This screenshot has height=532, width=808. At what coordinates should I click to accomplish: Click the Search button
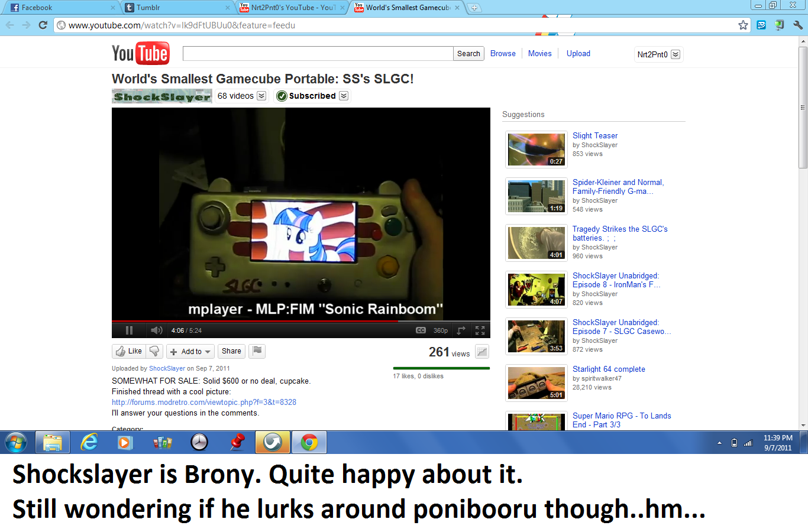pyautogui.click(x=468, y=53)
